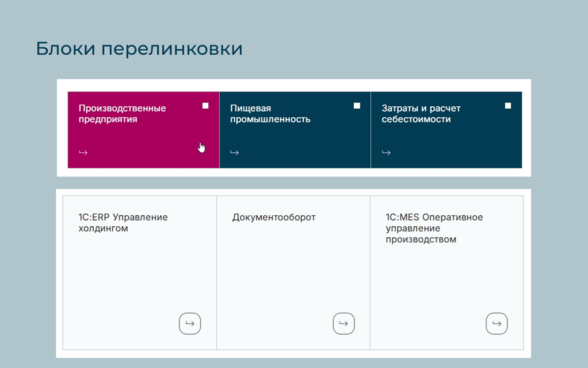Click the Блоки перелинковки heading
Image resolution: width=588 pixels, height=368 pixels.
click(x=139, y=49)
